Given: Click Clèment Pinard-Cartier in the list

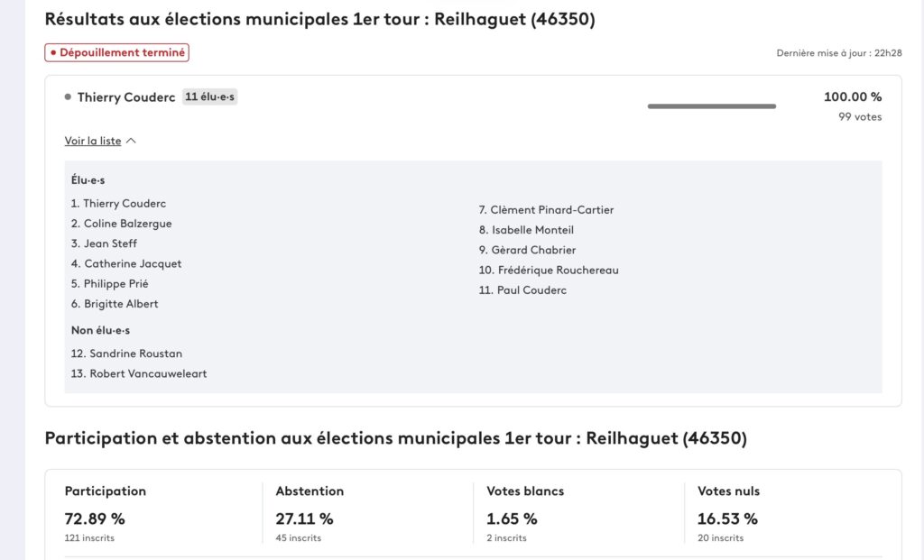Looking at the screenshot, I should click(x=551, y=210).
